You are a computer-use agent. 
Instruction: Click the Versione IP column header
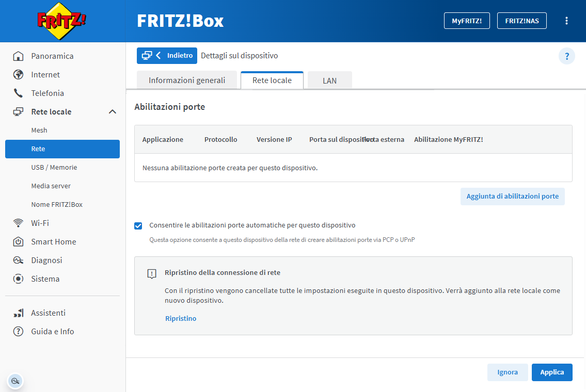274,140
